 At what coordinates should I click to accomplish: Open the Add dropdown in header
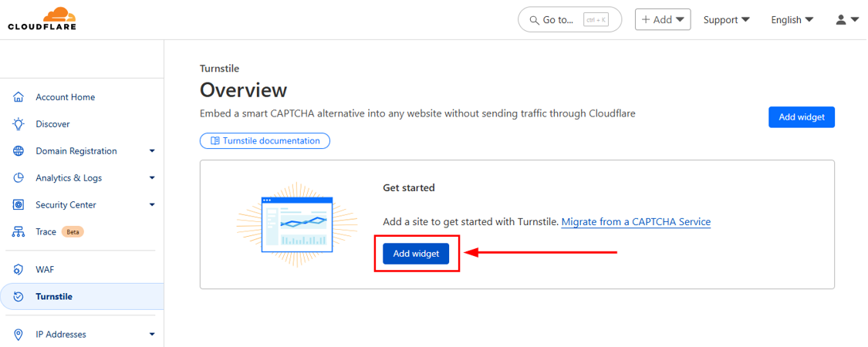pyautogui.click(x=662, y=20)
